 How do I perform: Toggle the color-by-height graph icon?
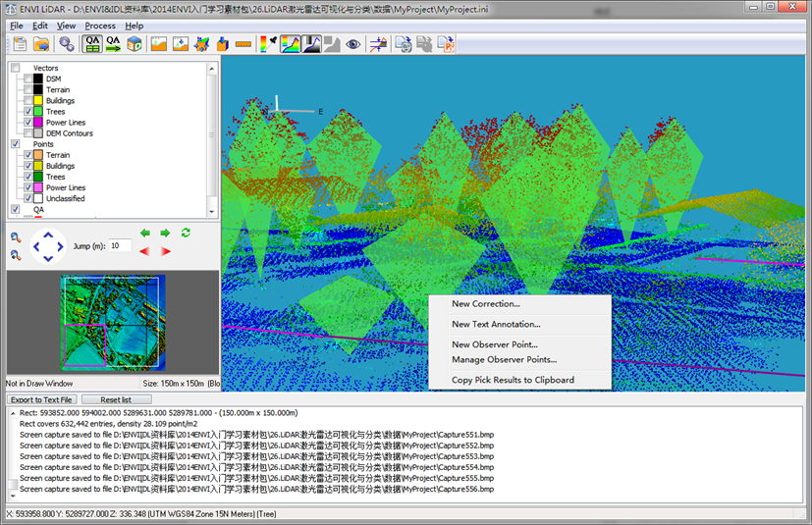290,44
